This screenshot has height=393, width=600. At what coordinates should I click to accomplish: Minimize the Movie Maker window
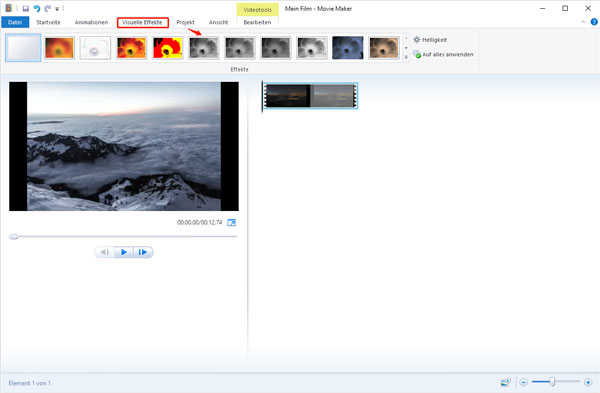tap(543, 8)
